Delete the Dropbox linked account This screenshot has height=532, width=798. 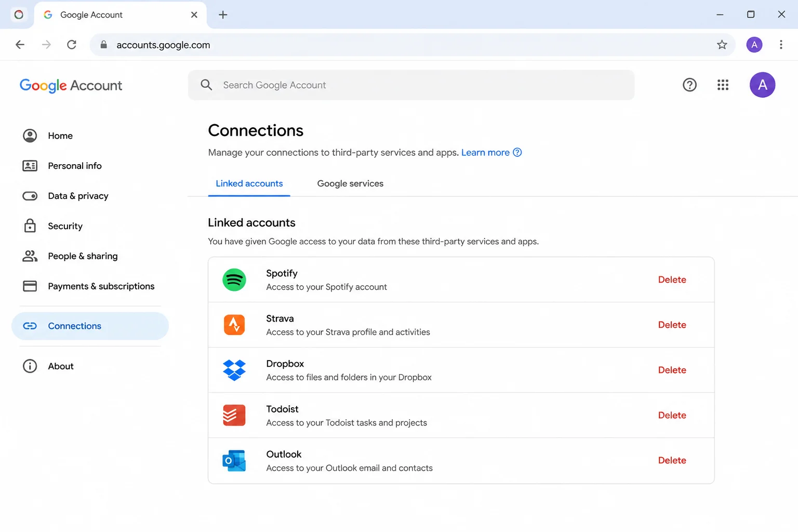[x=672, y=370]
